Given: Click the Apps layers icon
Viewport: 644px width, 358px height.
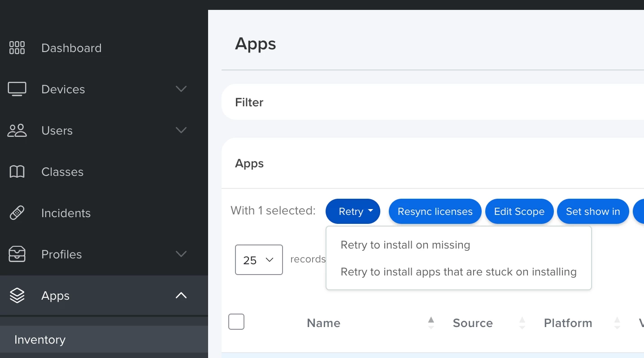Looking at the screenshot, I should pyautogui.click(x=17, y=295).
